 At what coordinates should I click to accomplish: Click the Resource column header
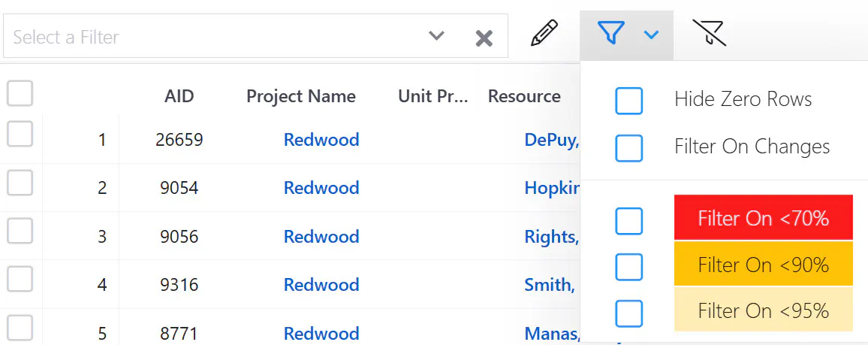tap(524, 96)
